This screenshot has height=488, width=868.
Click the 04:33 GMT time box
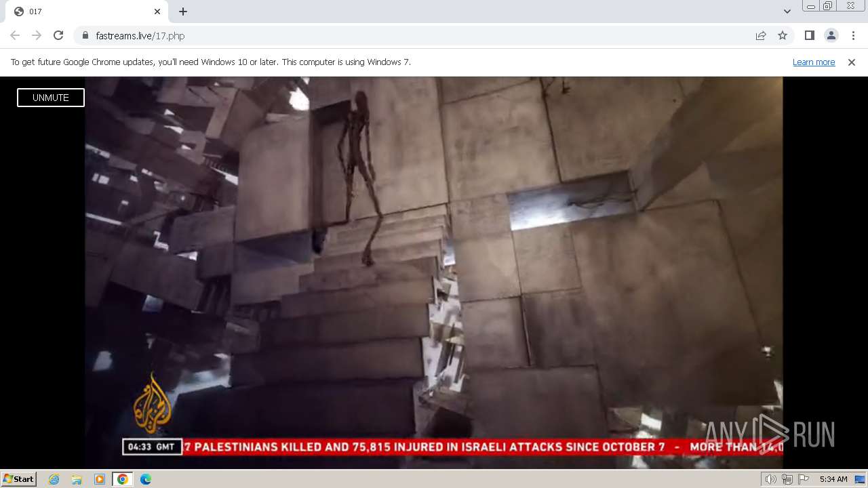(152, 447)
